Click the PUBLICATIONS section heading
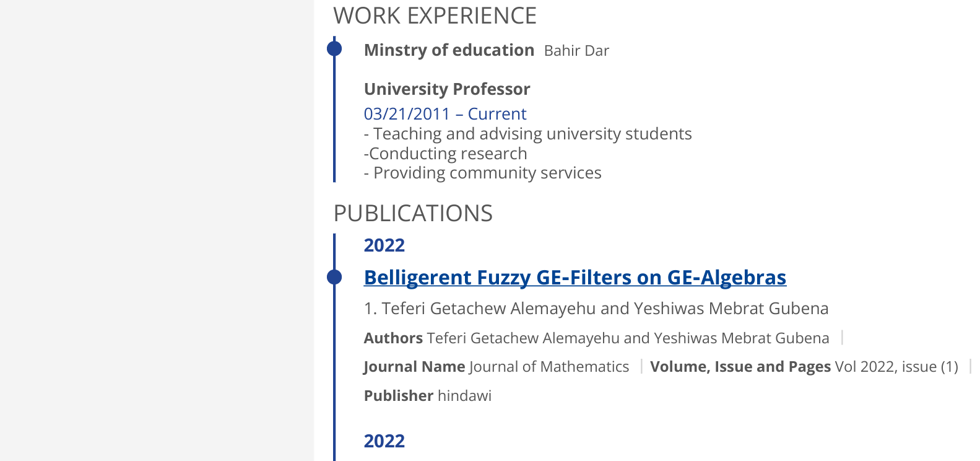The image size is (980, 461). (x=413, y=213)
